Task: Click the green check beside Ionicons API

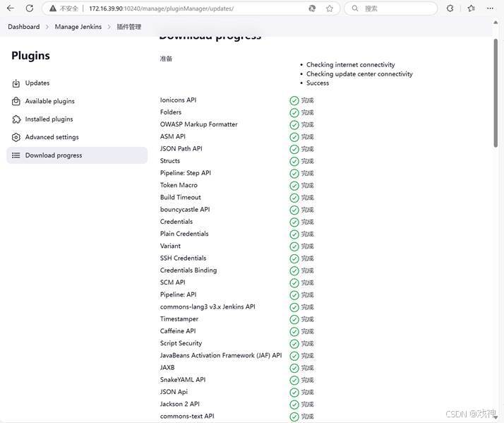Action: [294, 101]
